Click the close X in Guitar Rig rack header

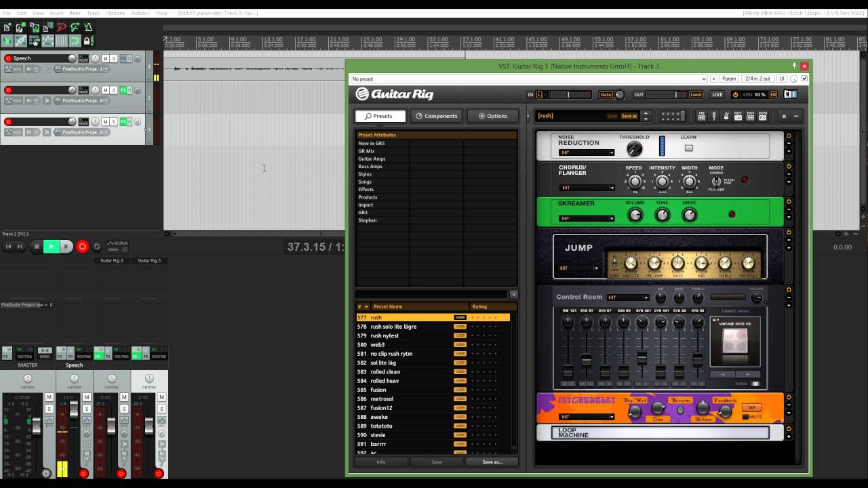[x=784, y=116]
